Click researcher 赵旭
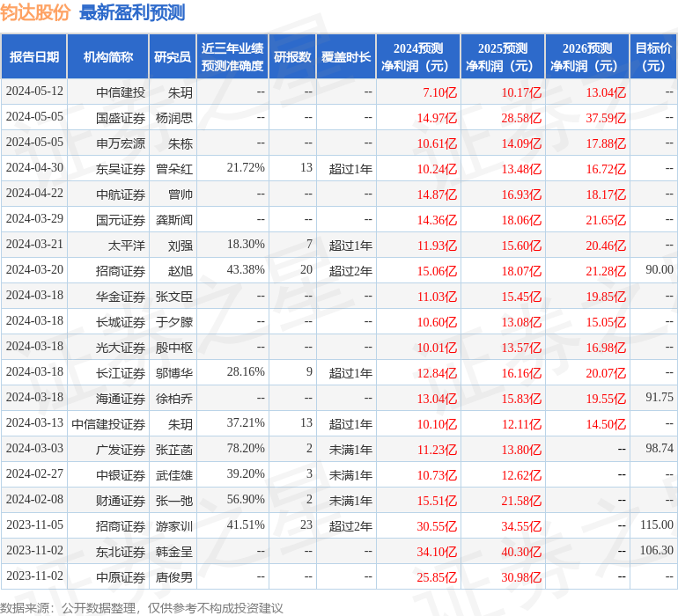This screenshot has height=616, width=678. tap(181, 271)
